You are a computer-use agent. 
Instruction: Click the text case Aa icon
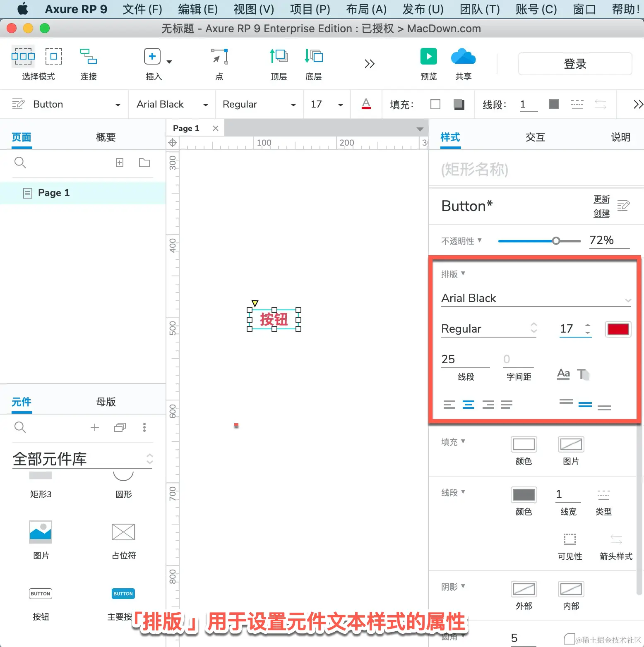point(563,374)
